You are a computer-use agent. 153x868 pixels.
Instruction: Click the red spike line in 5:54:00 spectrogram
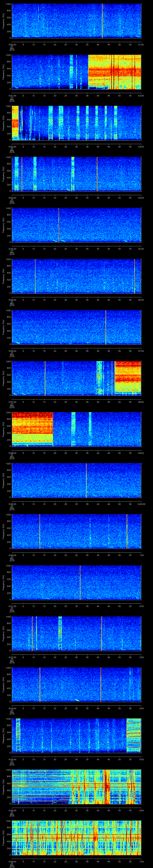tap(59, 225)
